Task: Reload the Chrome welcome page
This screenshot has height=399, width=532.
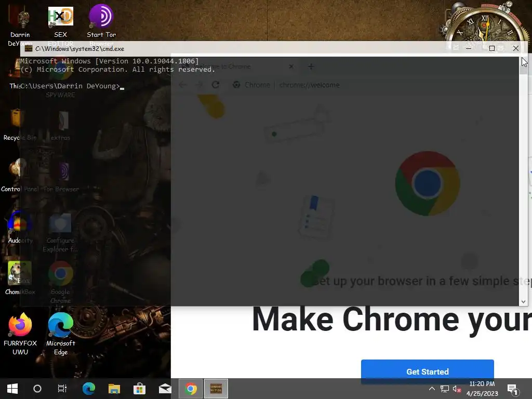Action: tap(216, 85)
